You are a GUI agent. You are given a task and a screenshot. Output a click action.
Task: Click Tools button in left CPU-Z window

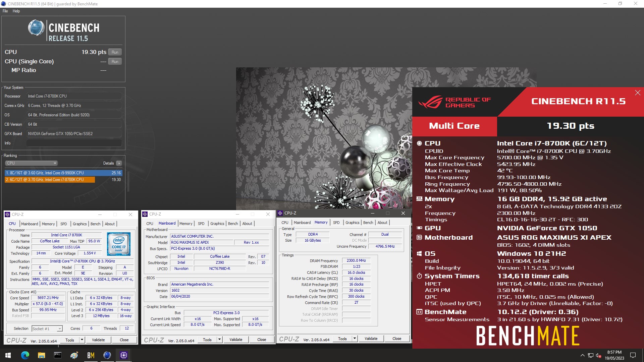(70, 340)
